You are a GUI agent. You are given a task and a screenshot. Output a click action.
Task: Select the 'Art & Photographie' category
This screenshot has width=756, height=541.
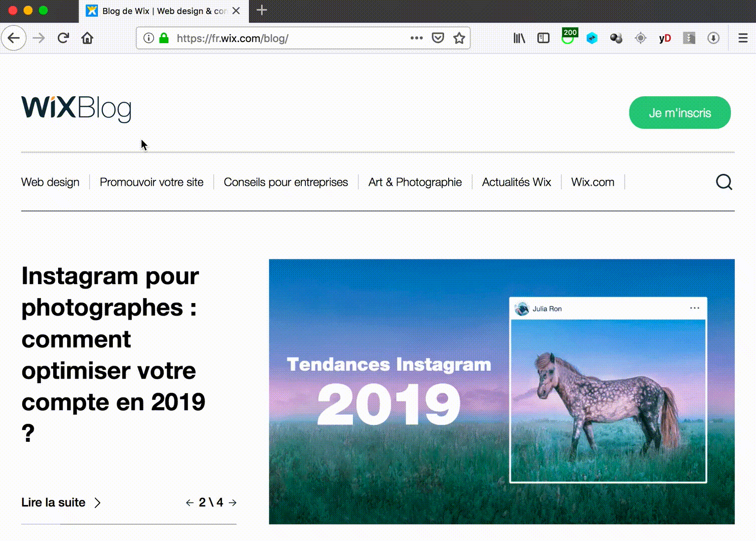(x=415, y=182)
